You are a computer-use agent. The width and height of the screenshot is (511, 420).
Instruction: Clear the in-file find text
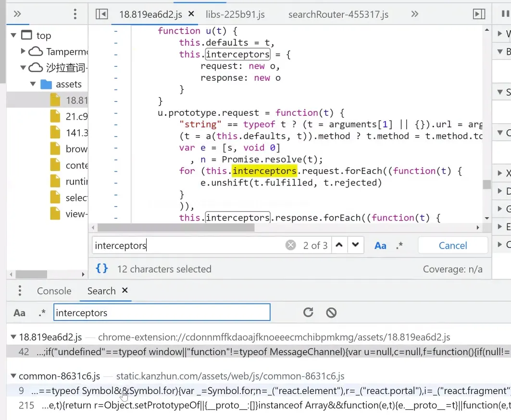point(290,245)
